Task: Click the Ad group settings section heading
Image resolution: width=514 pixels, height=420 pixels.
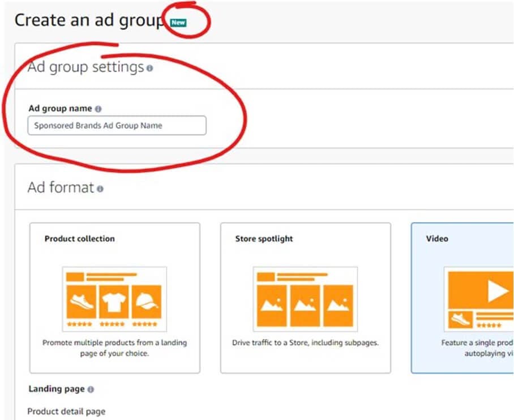Action: coord(85,67)
